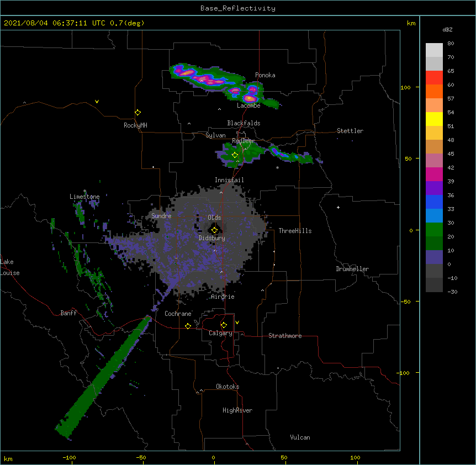Click the Lake Louise label

(10, 267)
